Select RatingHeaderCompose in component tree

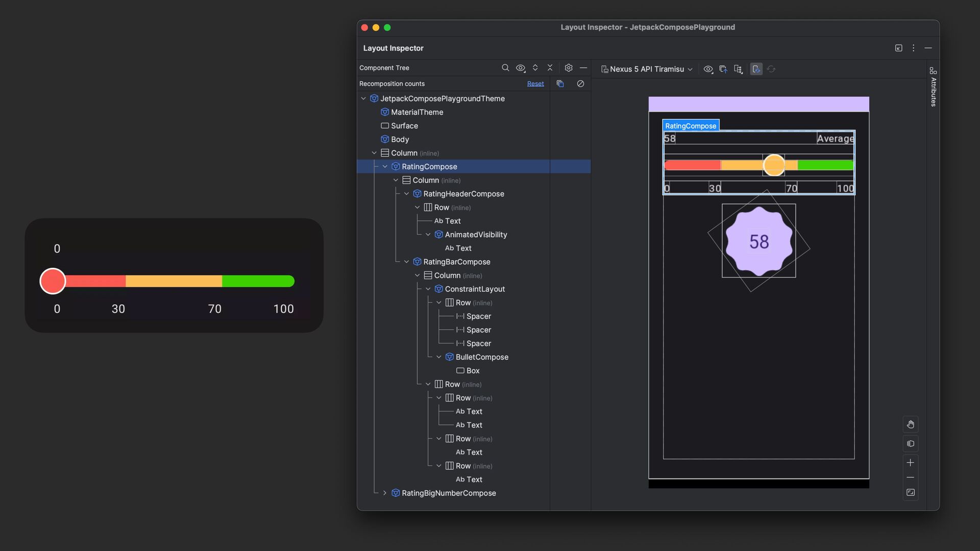(463, 194)
